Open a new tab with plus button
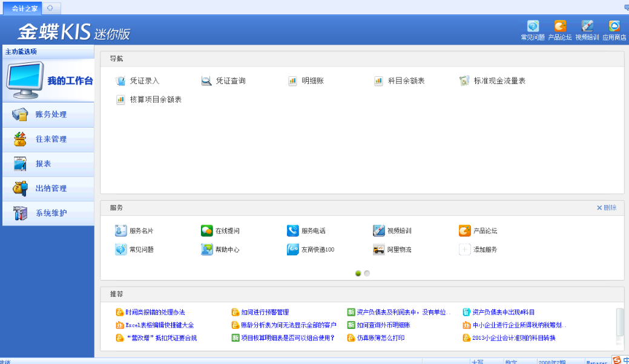The image size is (629, 364). [50, 8]
